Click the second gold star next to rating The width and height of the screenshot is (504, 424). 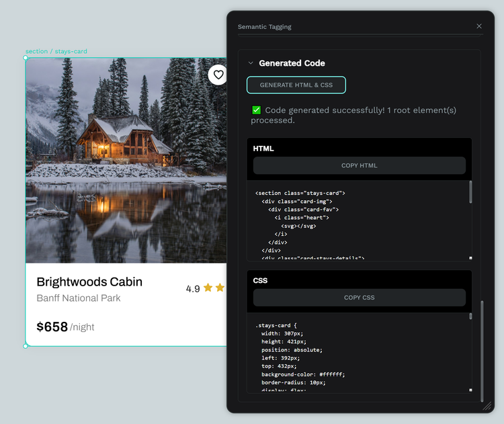(x=220, y=288)
